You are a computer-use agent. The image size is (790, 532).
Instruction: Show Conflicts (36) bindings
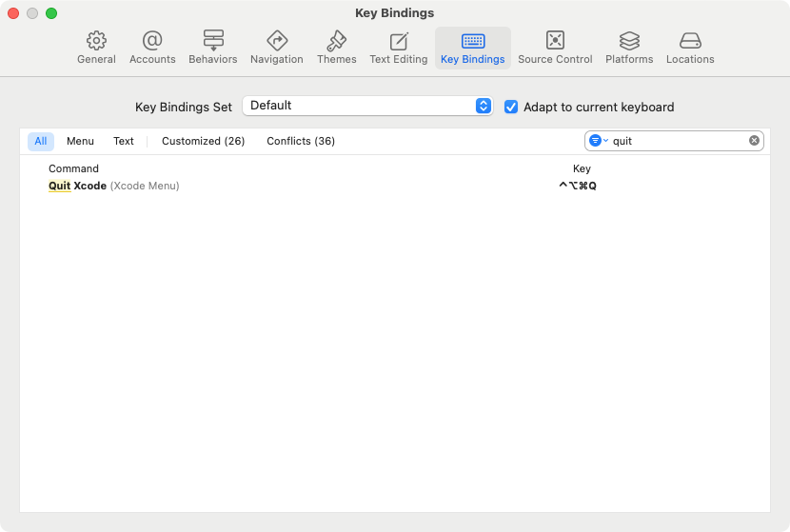coord(301,141)
